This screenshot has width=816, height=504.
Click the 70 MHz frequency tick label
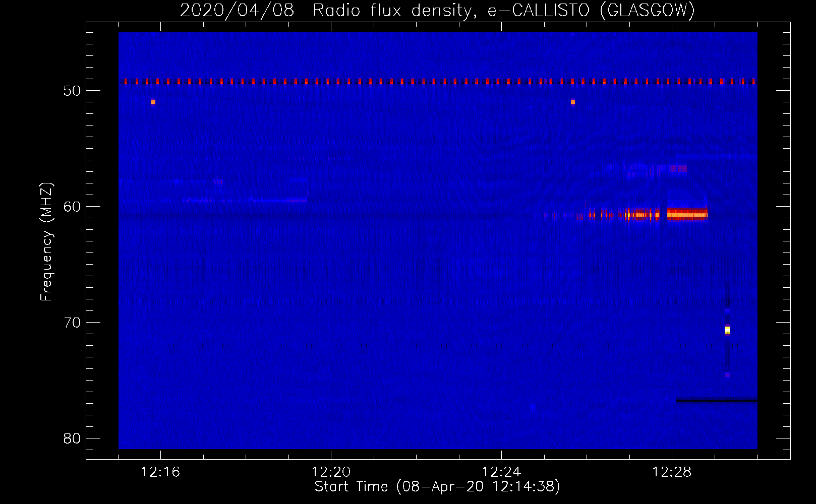(72, 323)
